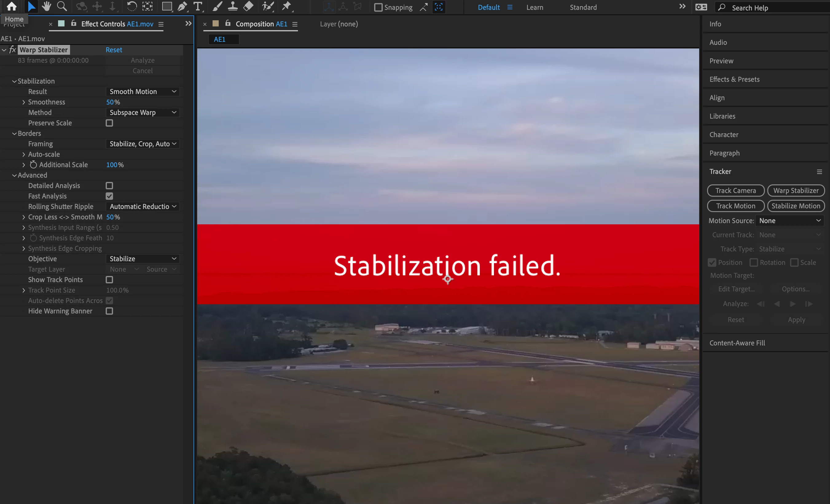Open the Method Subspace Warp dropdown
This screenshot has height=504, width=830.
143,112
